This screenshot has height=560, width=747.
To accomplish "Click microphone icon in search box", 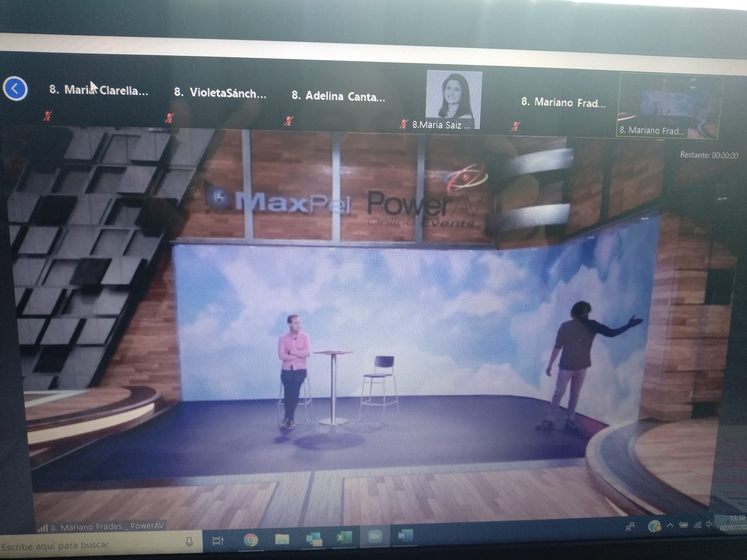I will click(x=189, y=542).
